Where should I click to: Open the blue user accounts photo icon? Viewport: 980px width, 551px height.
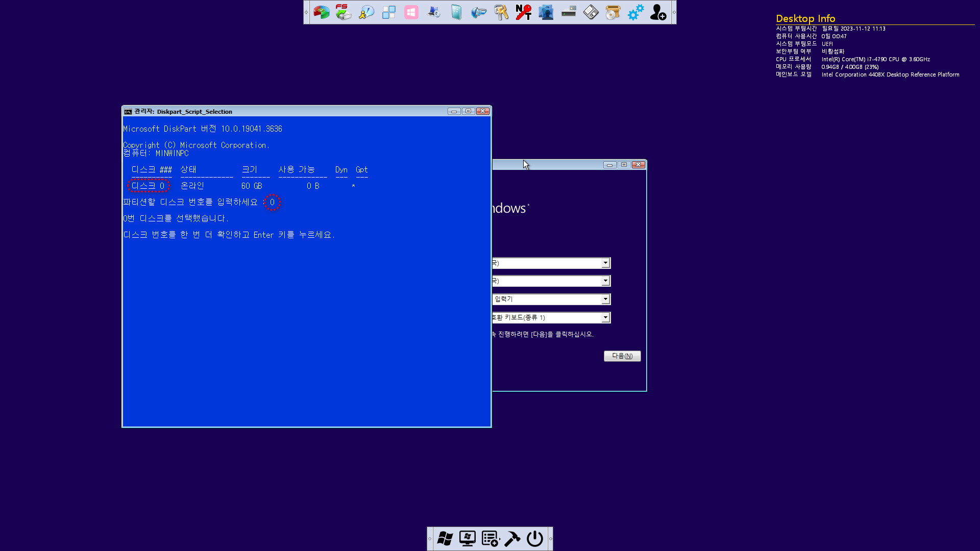[546, 12]
